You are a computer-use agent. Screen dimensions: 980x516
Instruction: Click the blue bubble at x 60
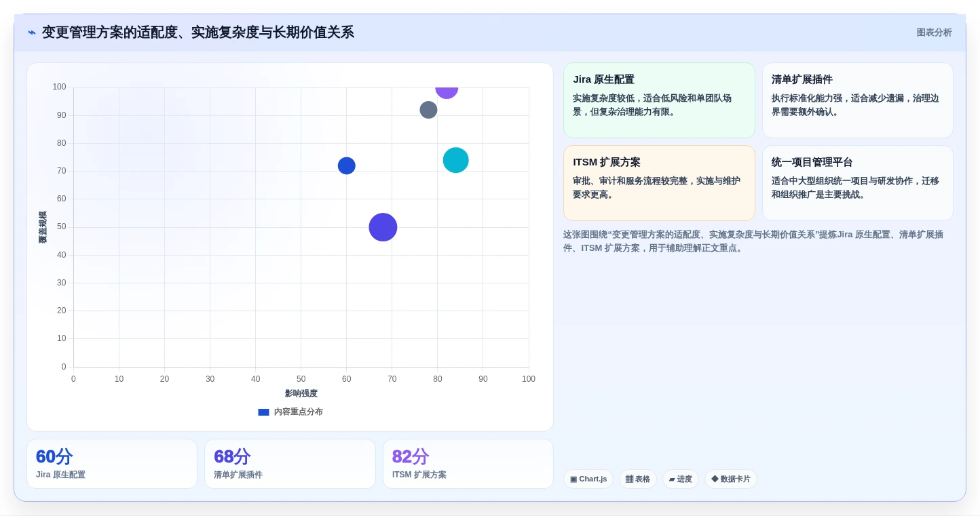click(x=347, y=165)
